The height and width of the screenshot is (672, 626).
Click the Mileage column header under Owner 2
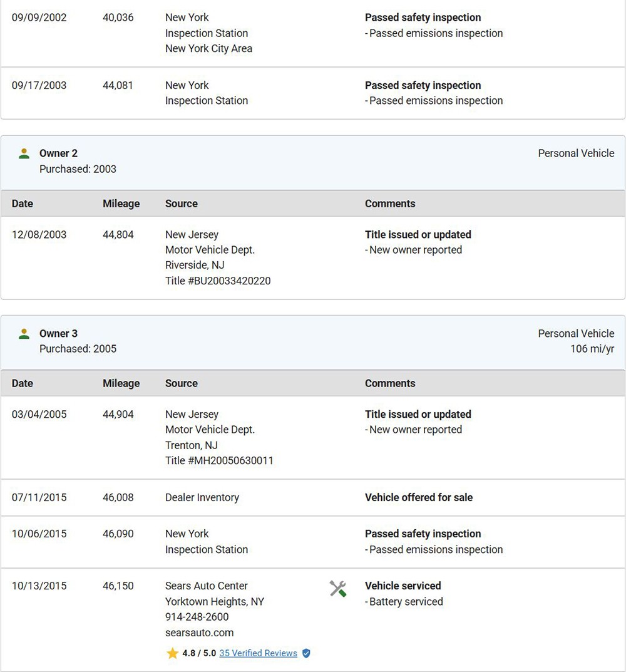(121, 204)
